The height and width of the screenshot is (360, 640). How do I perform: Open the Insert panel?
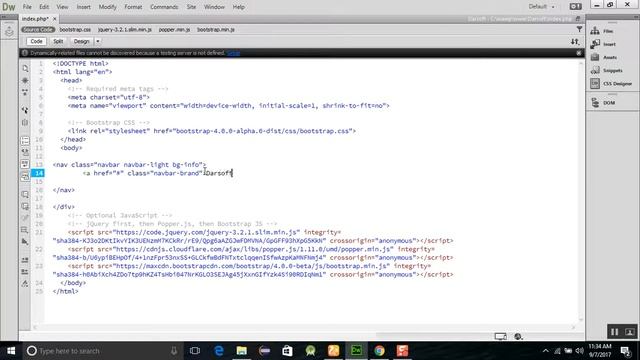[603, 44]
